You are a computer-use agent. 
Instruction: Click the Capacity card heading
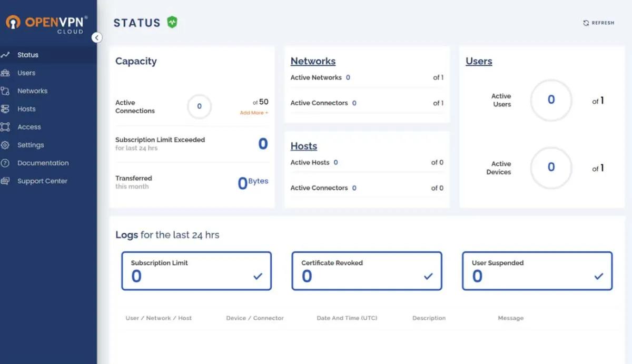click(x=136, y=61)
